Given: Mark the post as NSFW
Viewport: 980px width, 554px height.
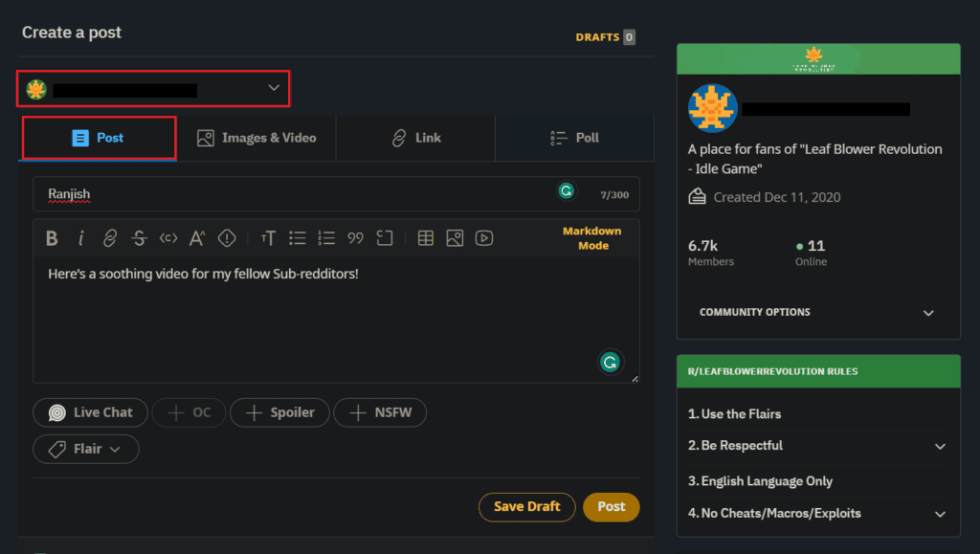Looking at the screenshot, I should 380,412.
